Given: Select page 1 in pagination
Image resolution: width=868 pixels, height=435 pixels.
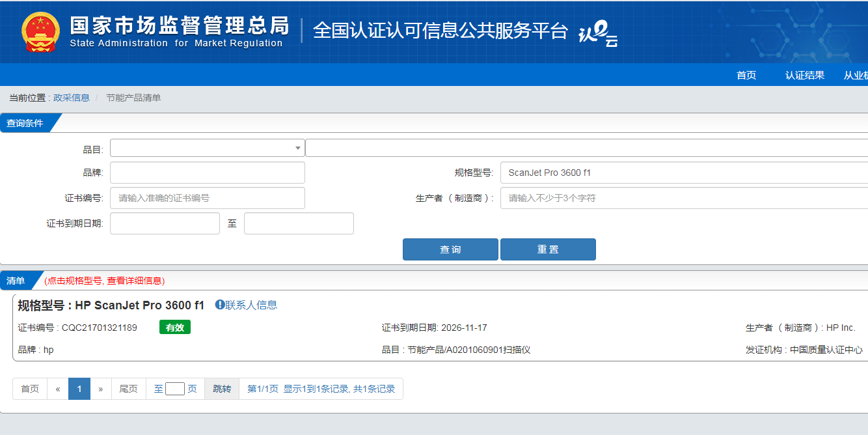Looking at the screenshot, I should [x=79, y=389].
